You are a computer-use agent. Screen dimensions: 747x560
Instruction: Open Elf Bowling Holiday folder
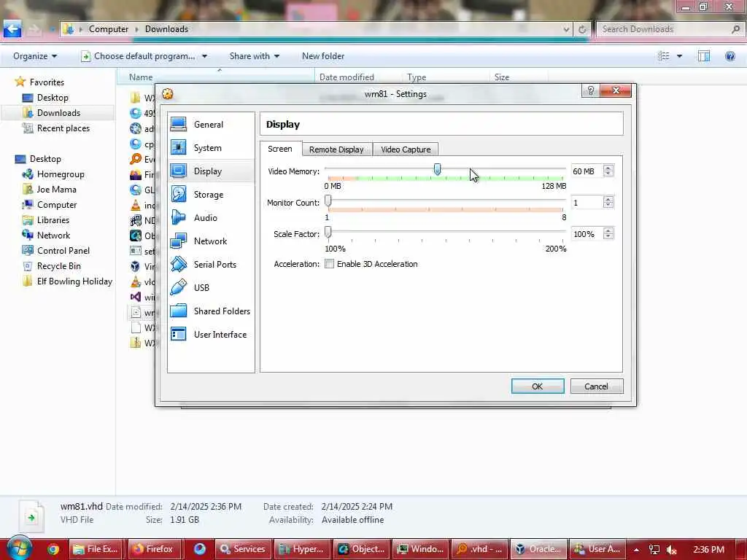(x=68, y=281)
